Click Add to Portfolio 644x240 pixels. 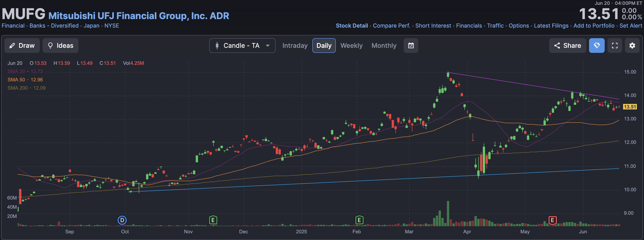tap(594, 26)
